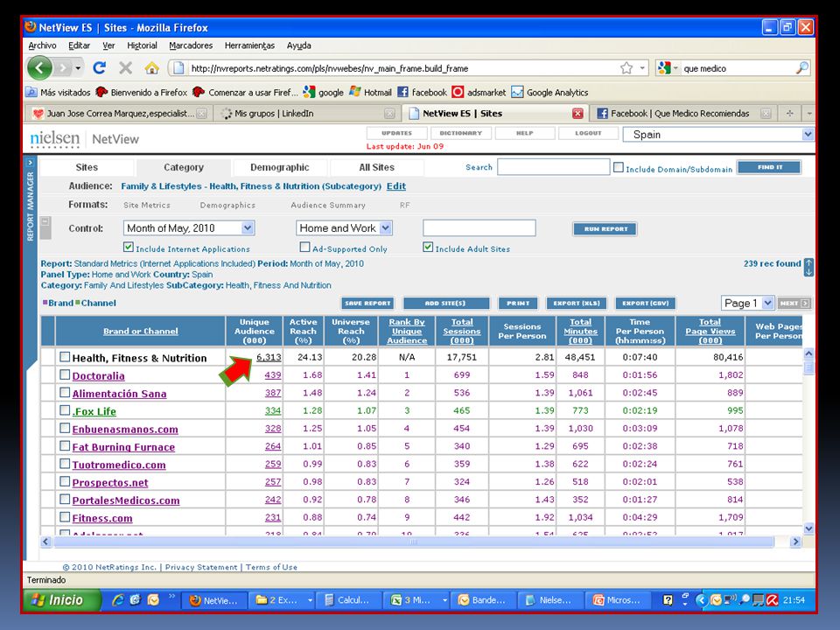Close the Facebook | Que Medico Recomiendas tab

click(x=766, y=113)
